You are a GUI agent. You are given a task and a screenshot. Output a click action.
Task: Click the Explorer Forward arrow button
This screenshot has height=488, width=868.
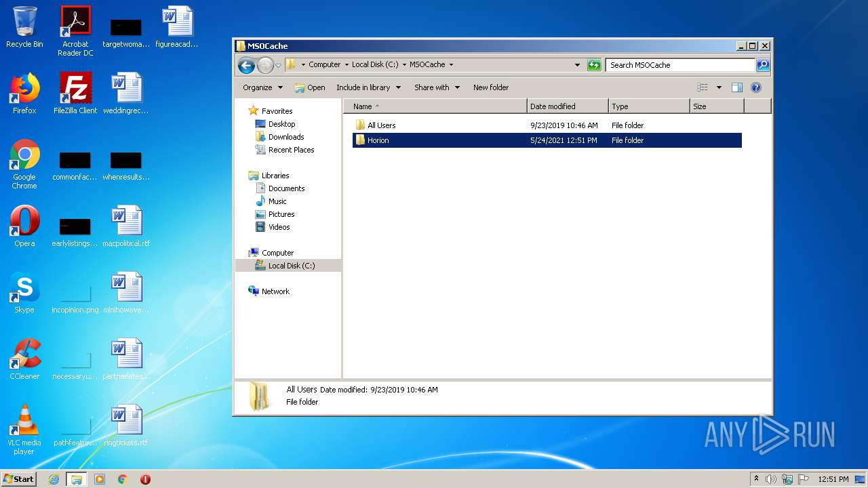265,65
